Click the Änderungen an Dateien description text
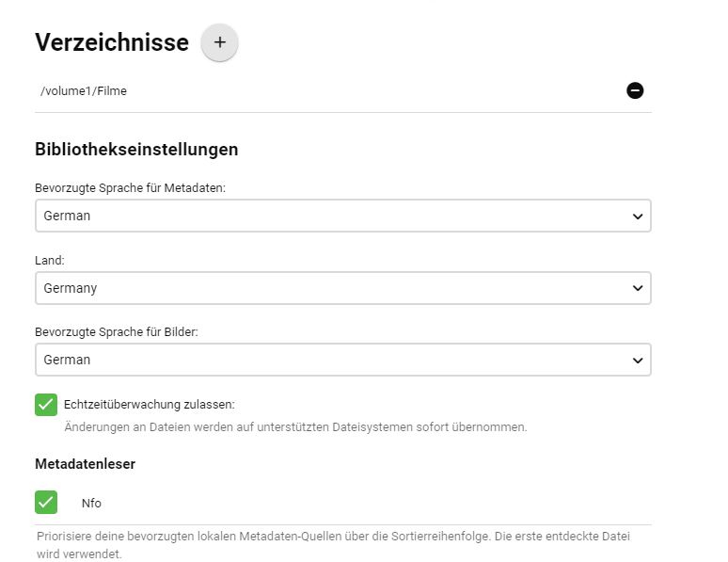This screenshot has width=728, height=562. pyautogui.click(x=295, y=427)
